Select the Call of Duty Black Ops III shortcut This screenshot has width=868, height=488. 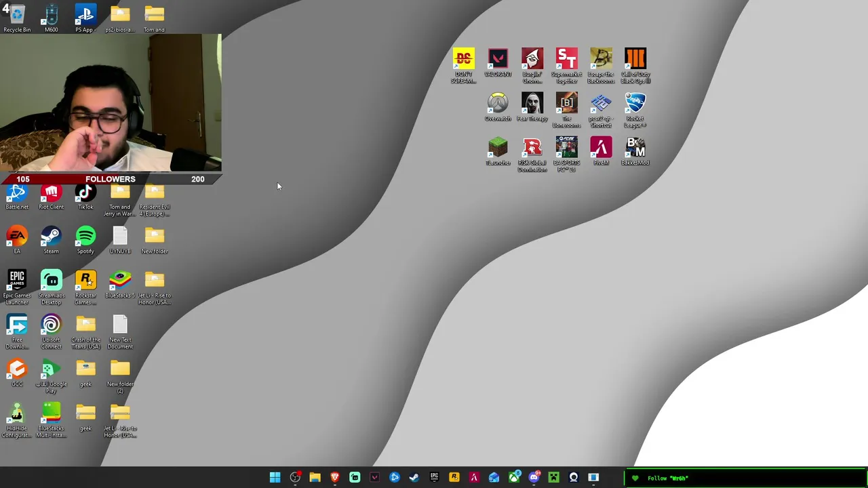635,66
